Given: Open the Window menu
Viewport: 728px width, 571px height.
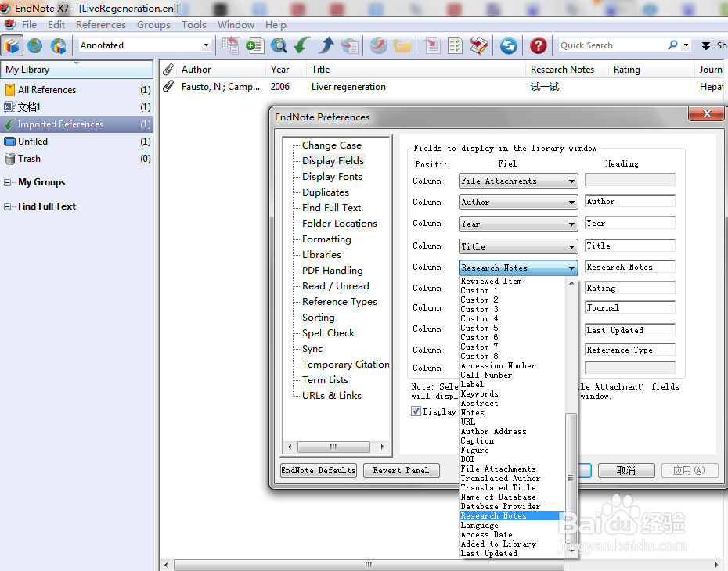Looking at the screenshot, I should coord(236,24).
